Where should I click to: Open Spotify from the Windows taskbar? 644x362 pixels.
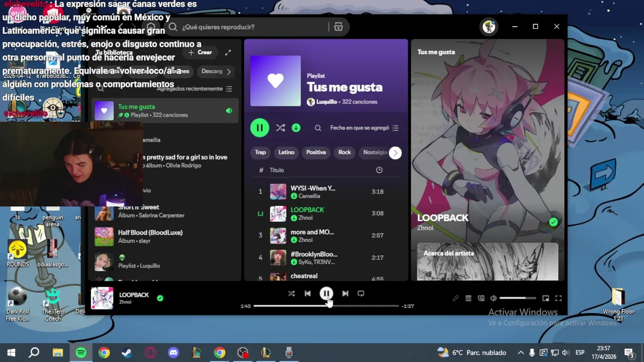coord(81,352)
